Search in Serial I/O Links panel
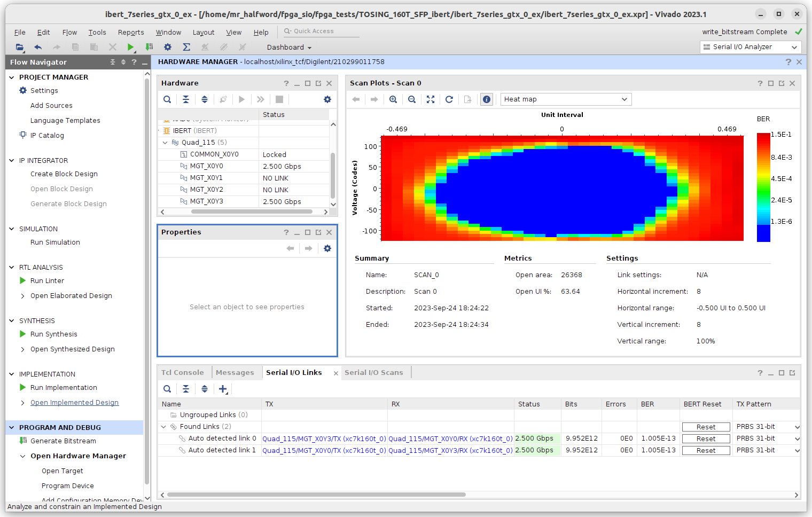This screenshot has width=812, height=517. click(x=167, y=389)
